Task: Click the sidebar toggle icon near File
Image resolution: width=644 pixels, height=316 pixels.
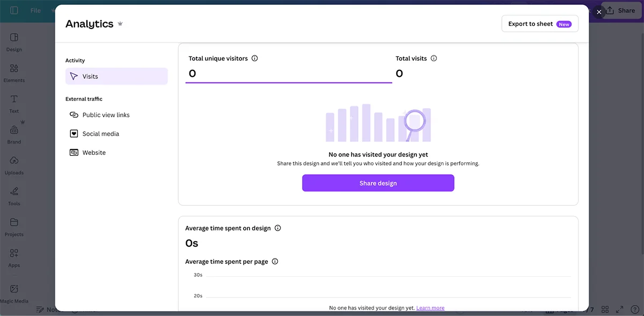Action: (14, 10)
